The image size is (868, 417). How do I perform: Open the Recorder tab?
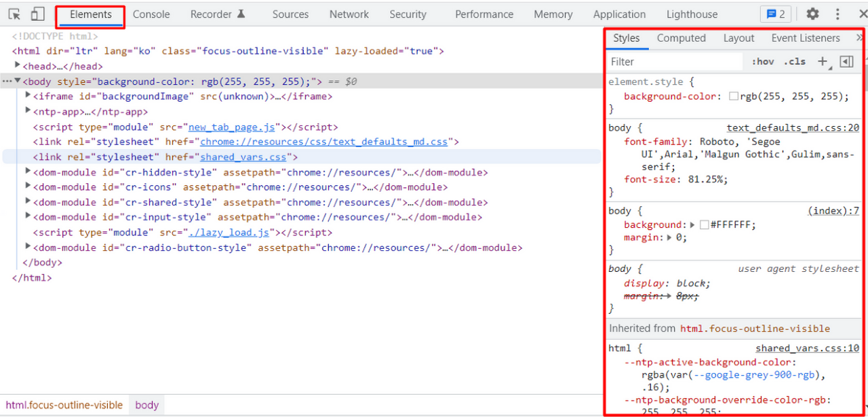click(218, 14)
